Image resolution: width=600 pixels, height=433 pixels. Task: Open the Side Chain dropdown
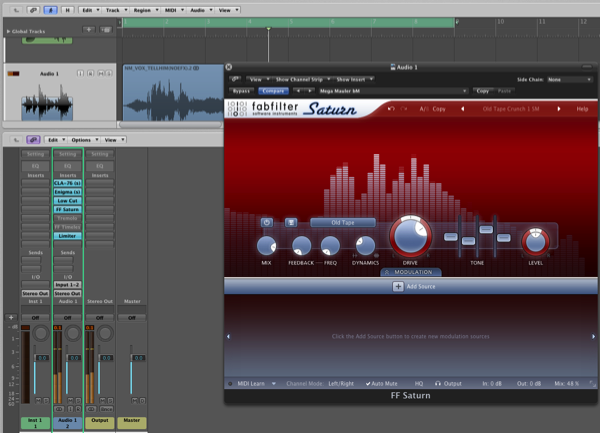pos(567,78)
